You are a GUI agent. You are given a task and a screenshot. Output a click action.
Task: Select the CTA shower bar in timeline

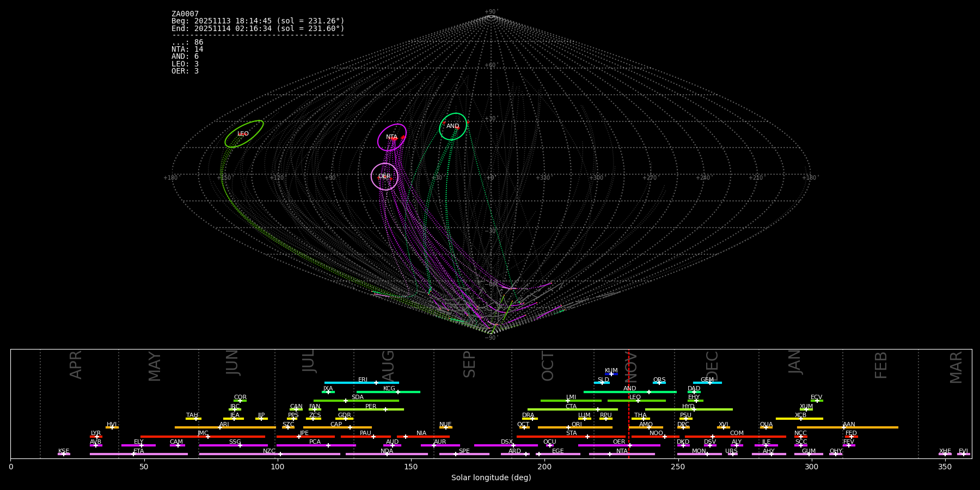[x=573, y=409]
